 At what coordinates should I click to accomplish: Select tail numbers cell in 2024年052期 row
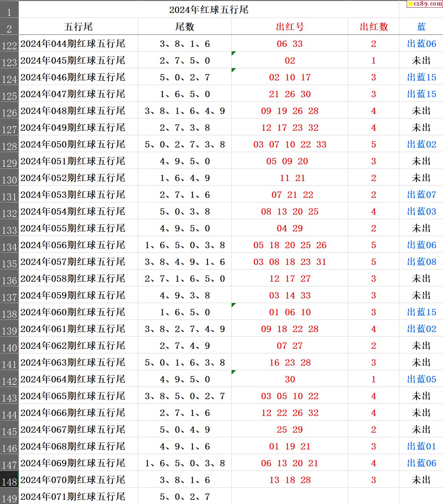click(184, 178)
